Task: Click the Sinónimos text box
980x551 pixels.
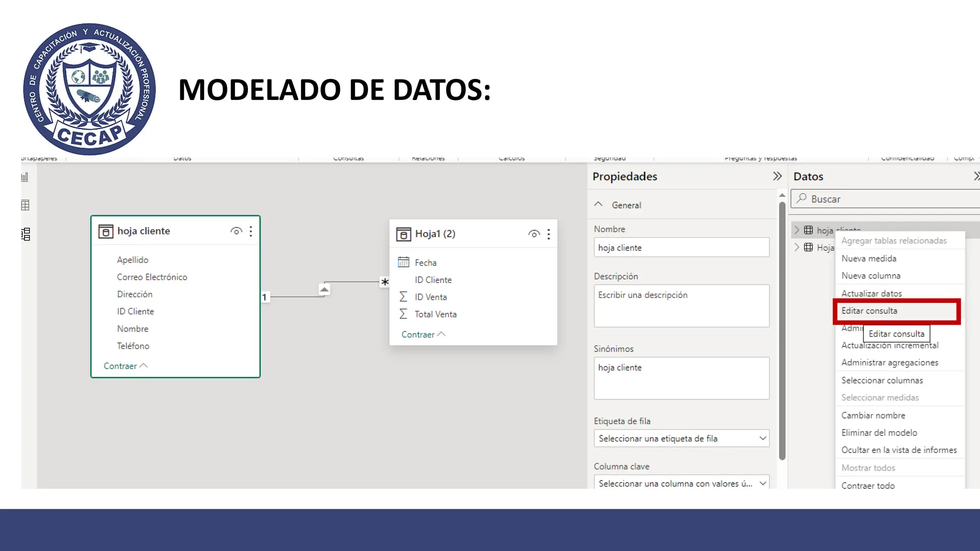Action: click(x=681, y=378)
